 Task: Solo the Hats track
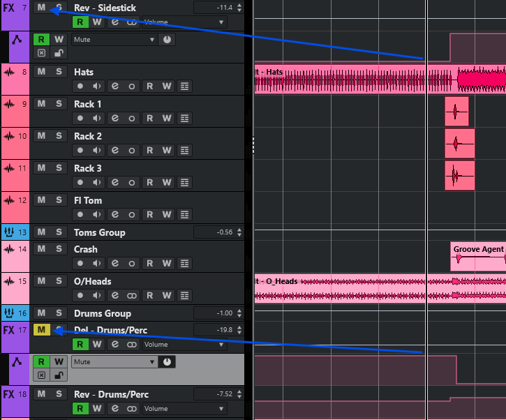(59, 72)
